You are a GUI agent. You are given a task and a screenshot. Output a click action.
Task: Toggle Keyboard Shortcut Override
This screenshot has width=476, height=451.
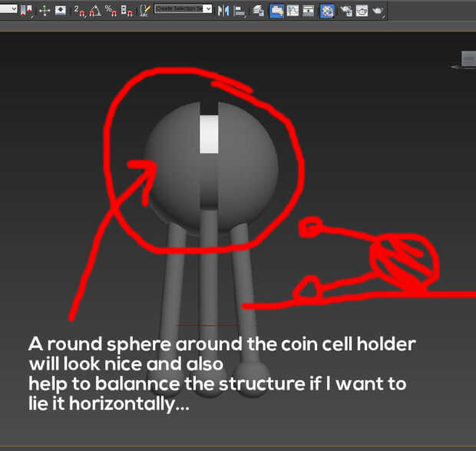coord(61,11)
